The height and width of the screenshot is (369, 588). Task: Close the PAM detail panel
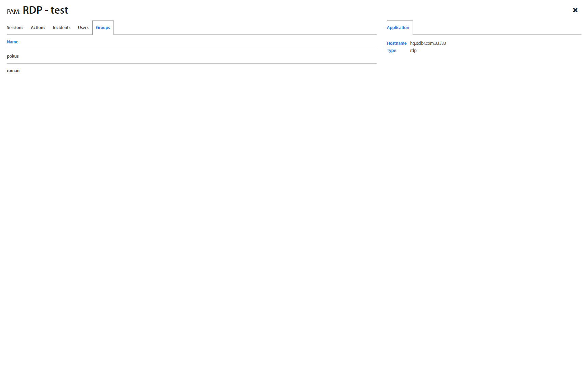575,10
